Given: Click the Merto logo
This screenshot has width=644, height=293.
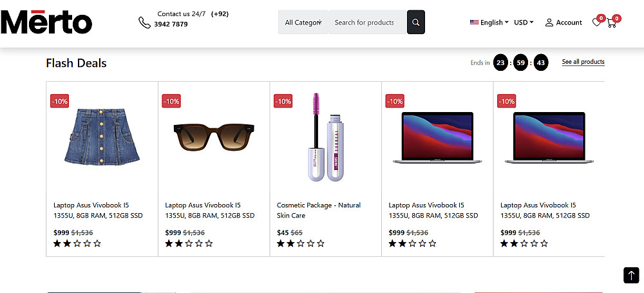Looking at the screenshot, I should pos(46,23).
